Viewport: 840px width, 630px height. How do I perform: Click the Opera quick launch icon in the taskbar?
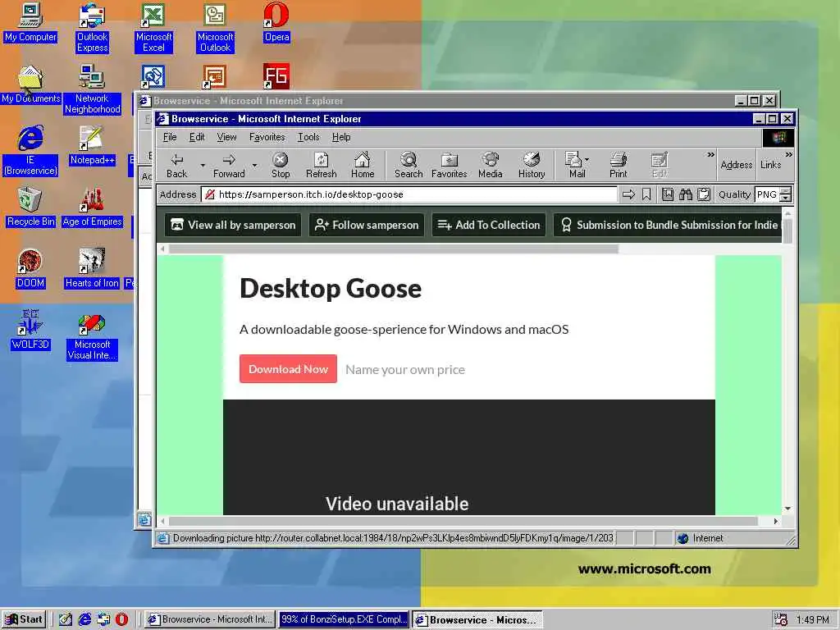[x=121, y=619]
